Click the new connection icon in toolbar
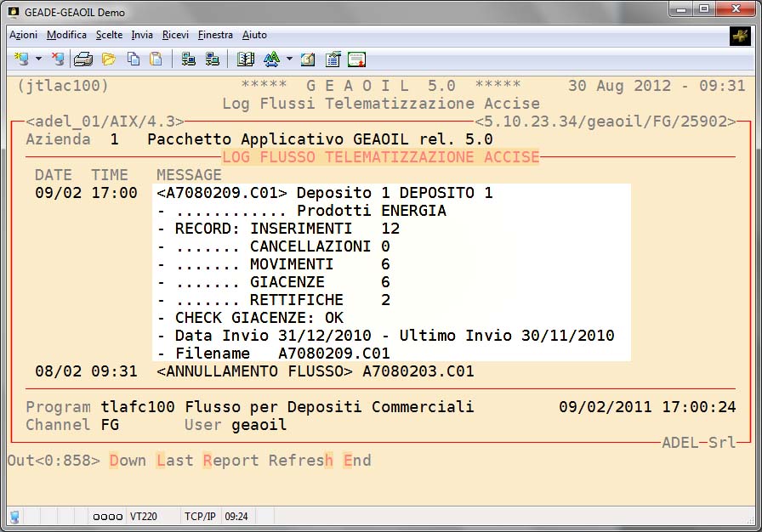 point(21,59)
